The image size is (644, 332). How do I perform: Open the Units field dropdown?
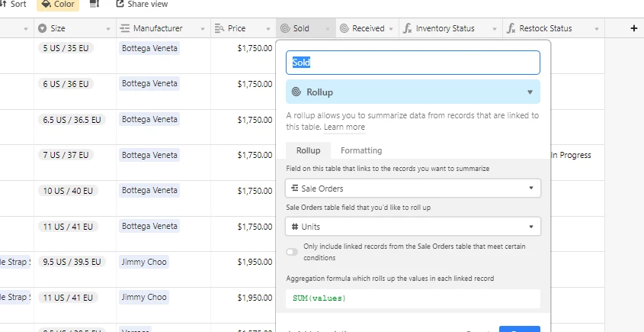pyautogui.click(x=413, y=226)
